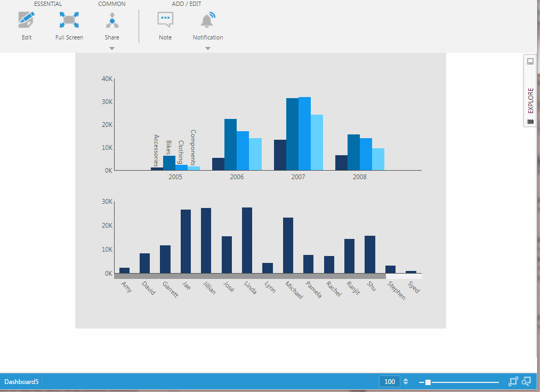Viewport: 540px width, 392px height.
Task: Open Full Screen mode
Action: [69, 20]
